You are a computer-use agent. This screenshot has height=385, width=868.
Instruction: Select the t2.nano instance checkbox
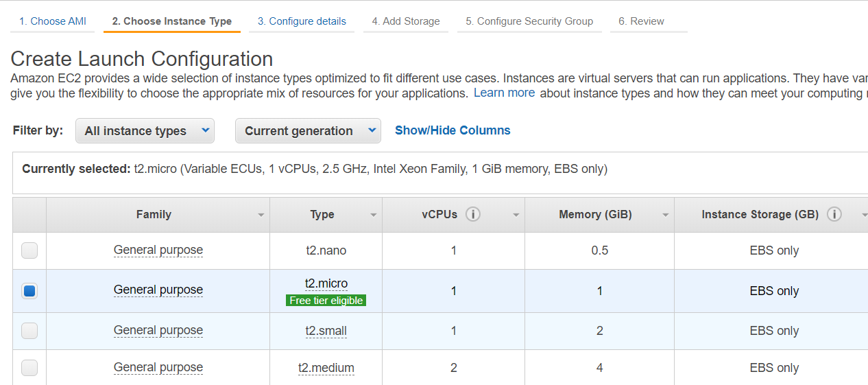click(29, 250)
